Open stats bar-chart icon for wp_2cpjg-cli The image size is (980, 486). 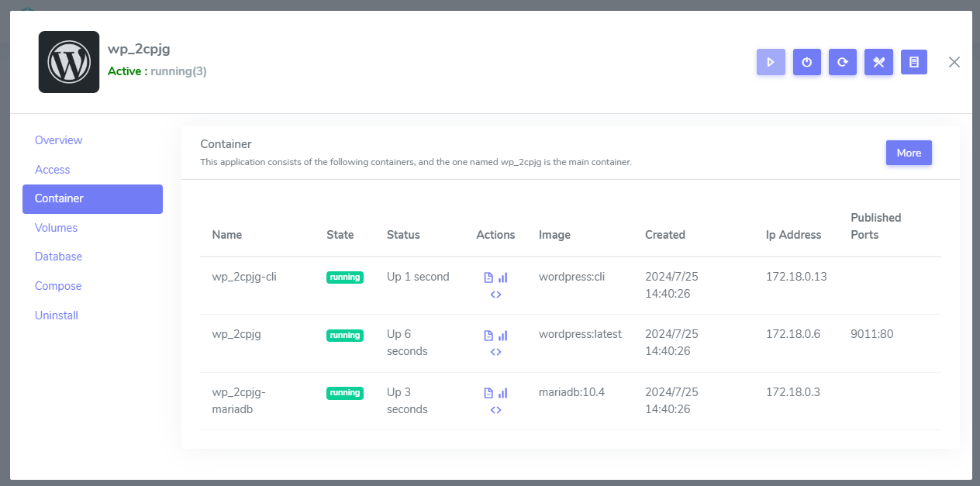pos(502,277)
